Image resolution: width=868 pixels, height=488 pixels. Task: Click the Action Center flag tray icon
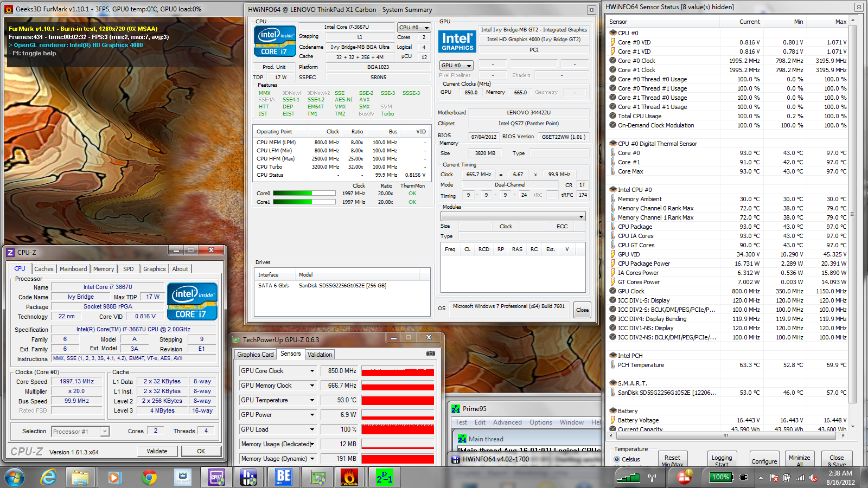[x=774, y=478]
